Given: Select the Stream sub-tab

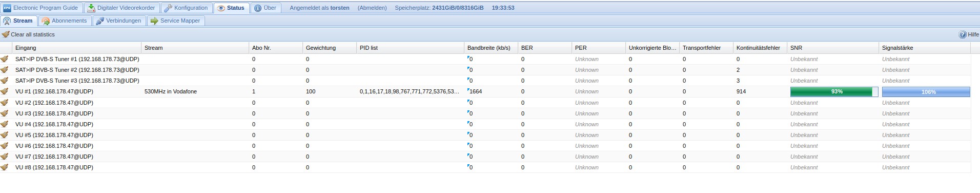Looking at the screenshot, I should click(x=18, y=21).
